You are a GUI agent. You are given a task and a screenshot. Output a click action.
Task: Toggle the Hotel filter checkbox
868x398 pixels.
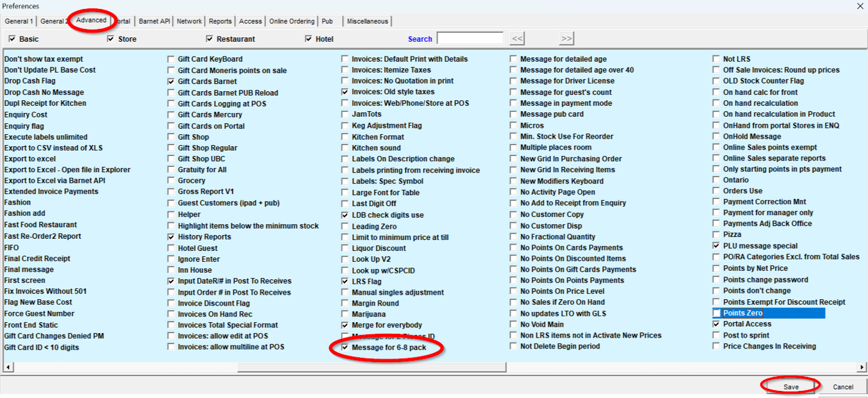tap(309, 39)
